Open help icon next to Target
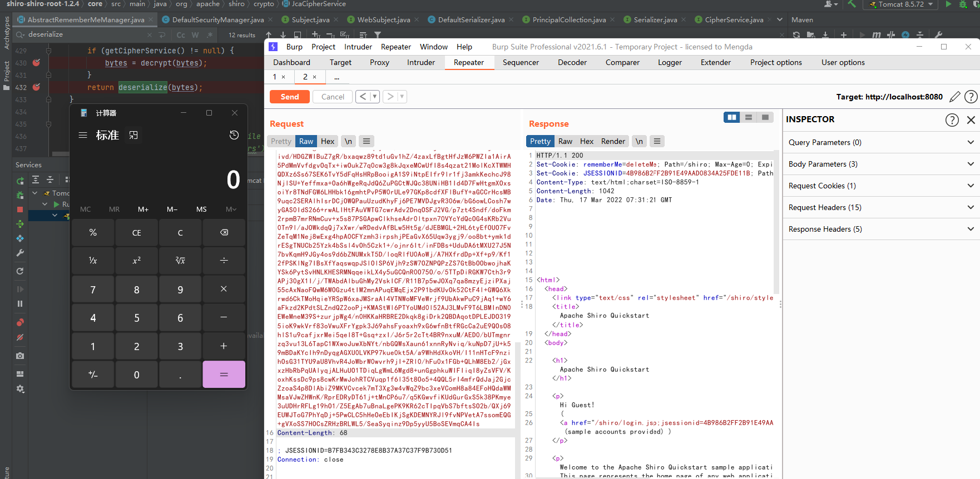980x479 pixels. (971, 97)
